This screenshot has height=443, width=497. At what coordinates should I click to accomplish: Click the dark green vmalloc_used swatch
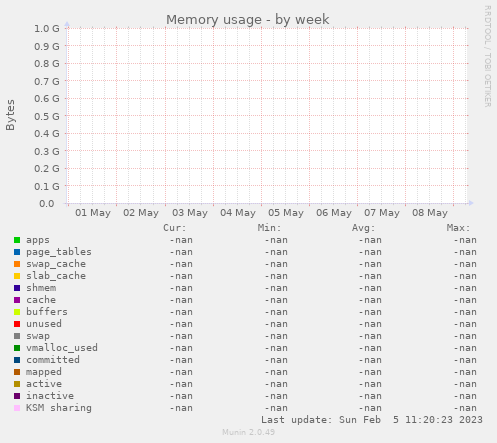point(17,348)
